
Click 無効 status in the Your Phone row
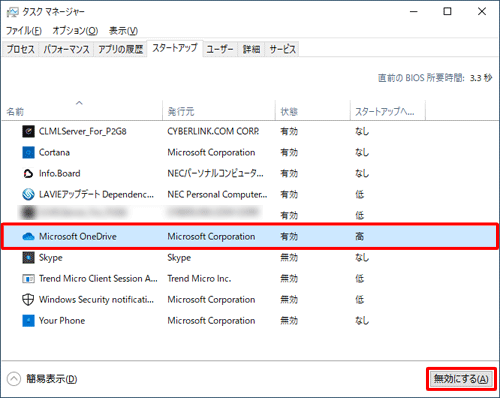coord(289,320)
